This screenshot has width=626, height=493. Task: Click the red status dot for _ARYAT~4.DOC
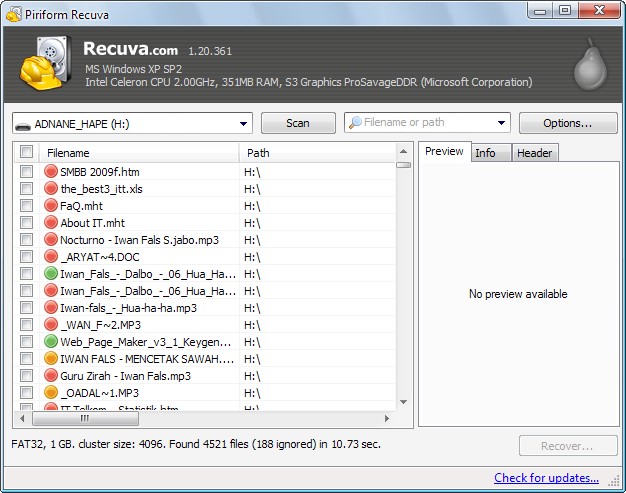point(51,256)
